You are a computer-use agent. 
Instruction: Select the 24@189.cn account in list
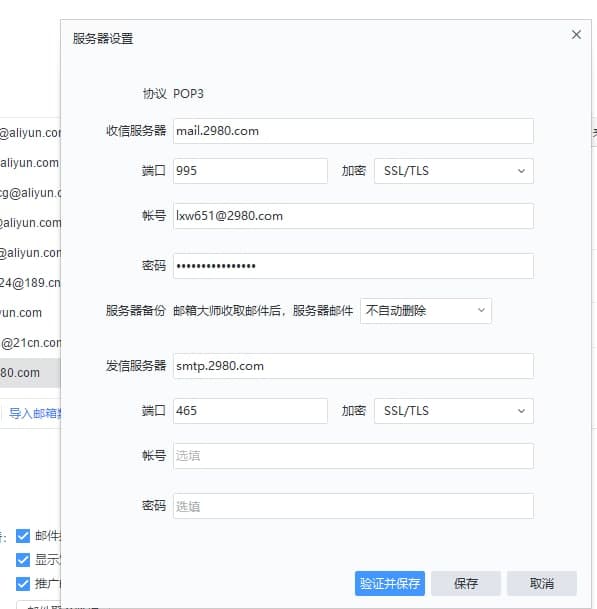(30, 283)
